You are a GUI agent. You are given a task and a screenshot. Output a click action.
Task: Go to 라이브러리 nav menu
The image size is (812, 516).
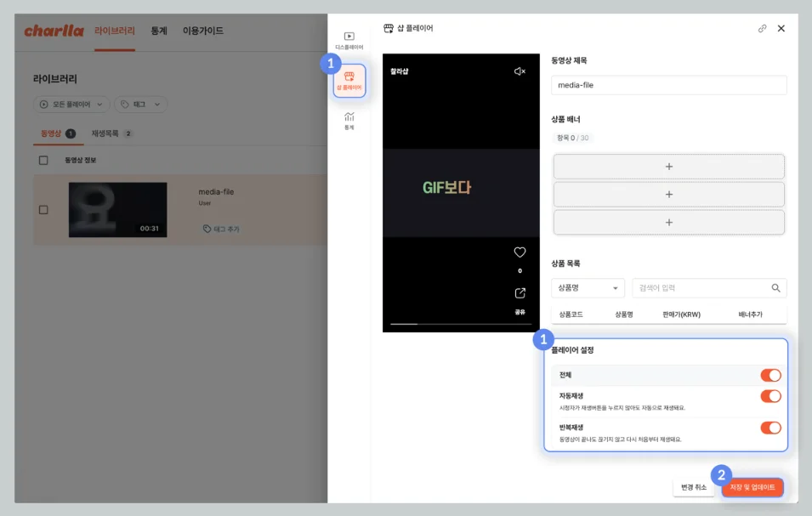point(115,31)
